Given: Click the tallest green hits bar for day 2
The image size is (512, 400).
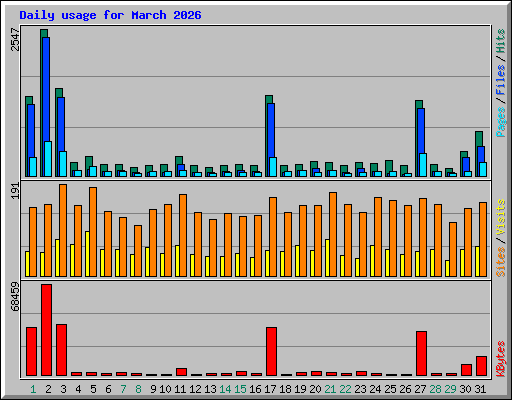Looking at the screenshot, I should (44, 33).
